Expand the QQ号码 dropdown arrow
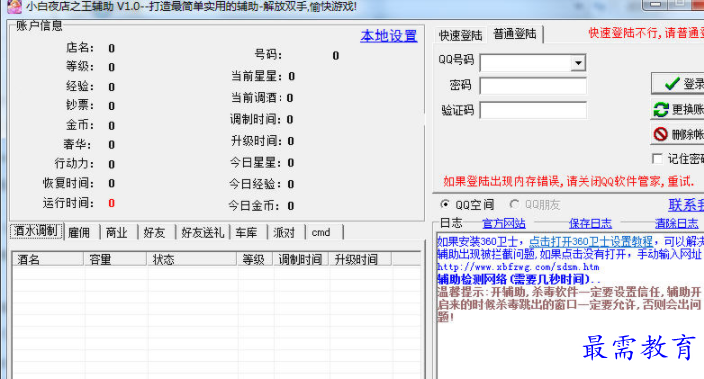Screen dimensions: 704x379 (x=578, y=63)
